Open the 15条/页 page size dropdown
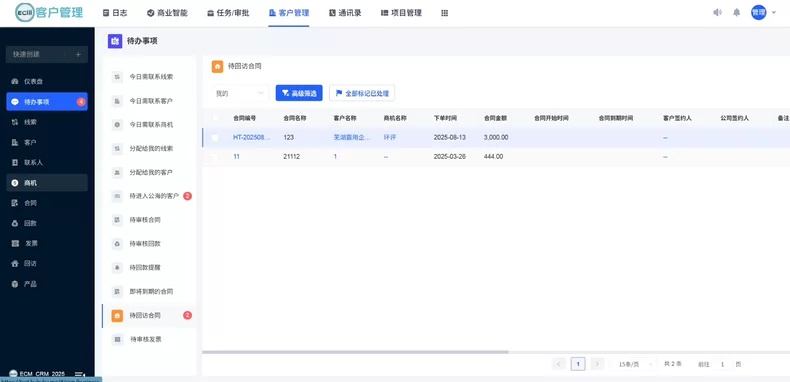This screenshot has width=790, height=382. (x=633, y=364)
